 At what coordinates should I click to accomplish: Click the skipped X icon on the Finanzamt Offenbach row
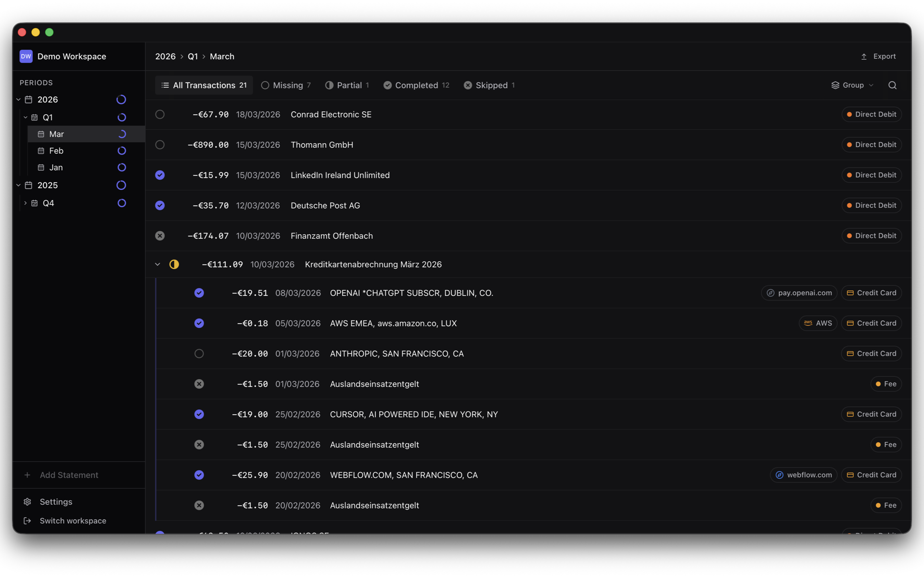pos(160,236)
